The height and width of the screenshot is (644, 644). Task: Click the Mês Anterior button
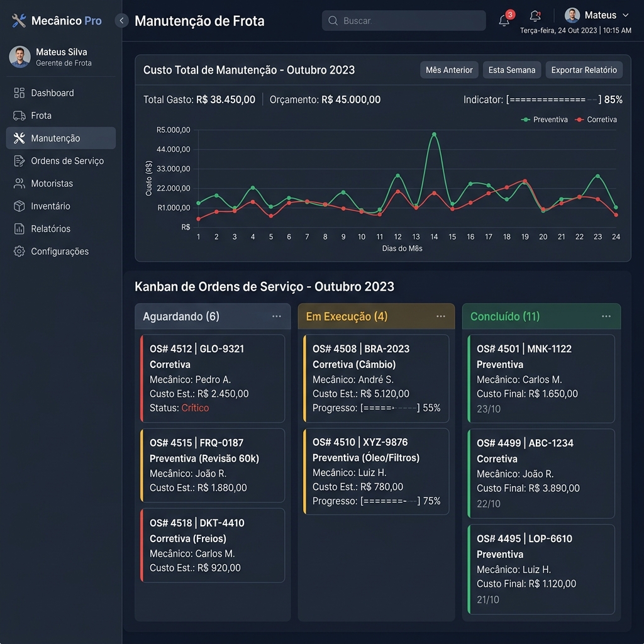[449, 70]
